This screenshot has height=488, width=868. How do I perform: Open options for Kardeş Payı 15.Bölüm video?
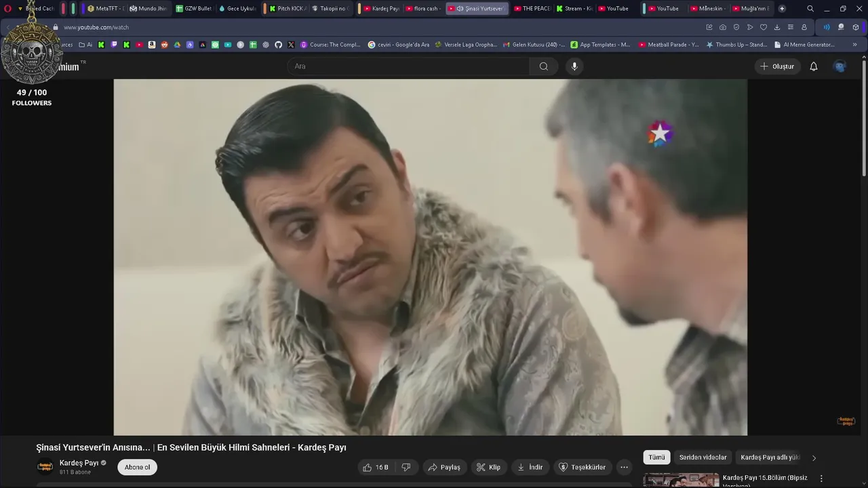click(821, 479)
